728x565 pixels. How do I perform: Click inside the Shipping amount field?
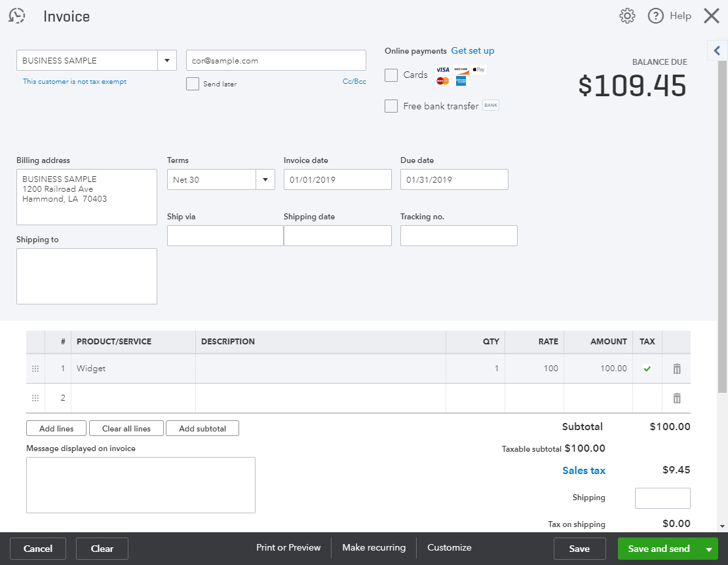662,498
